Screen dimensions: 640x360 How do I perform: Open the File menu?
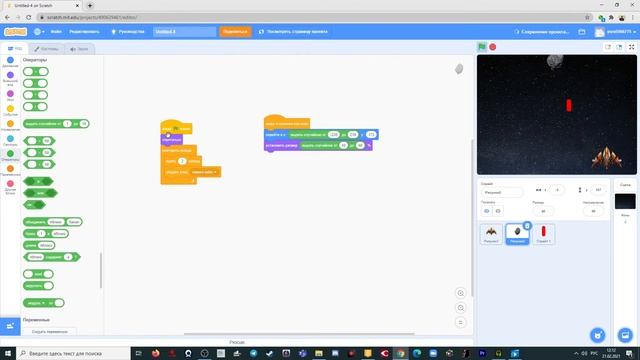click(56, 31)
